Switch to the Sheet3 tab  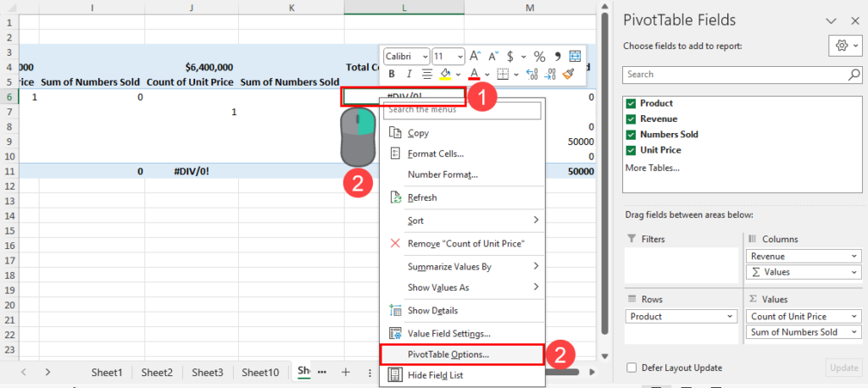(x=208, y=373)
